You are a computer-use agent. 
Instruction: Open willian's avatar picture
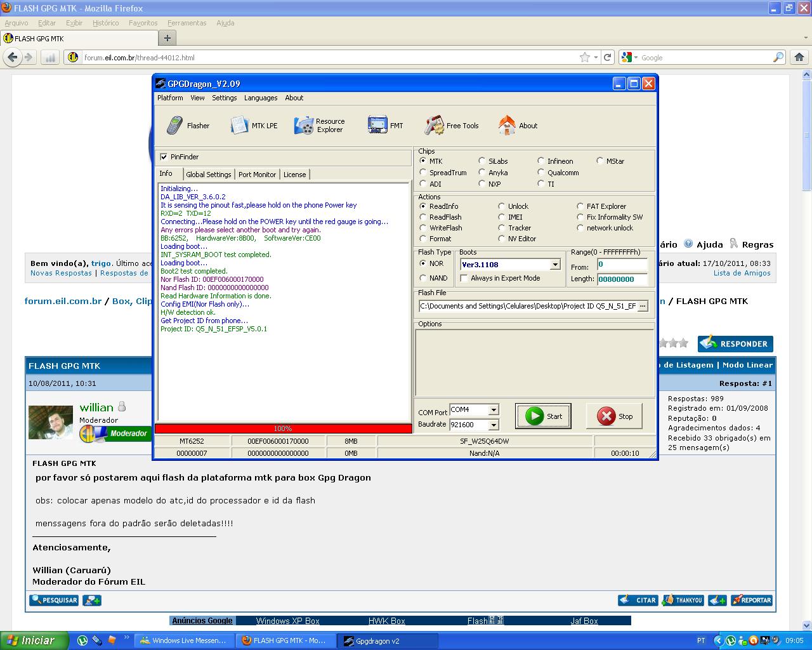coord(51,422)
